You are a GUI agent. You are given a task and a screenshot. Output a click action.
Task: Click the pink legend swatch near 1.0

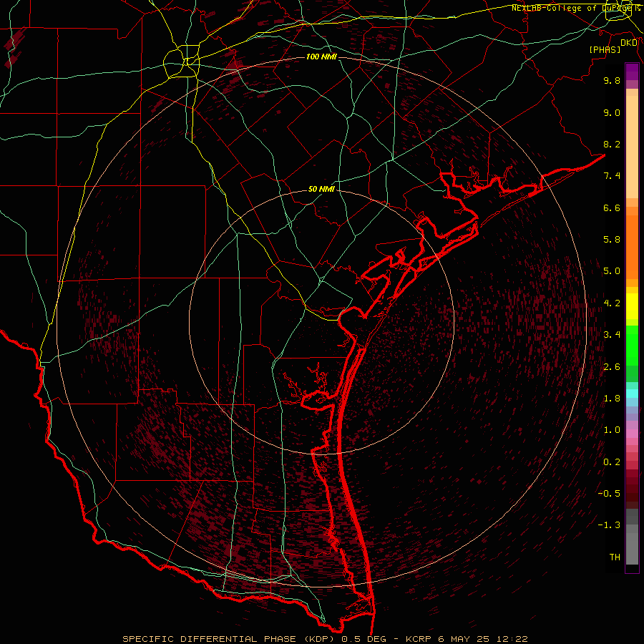click(632, 434)
